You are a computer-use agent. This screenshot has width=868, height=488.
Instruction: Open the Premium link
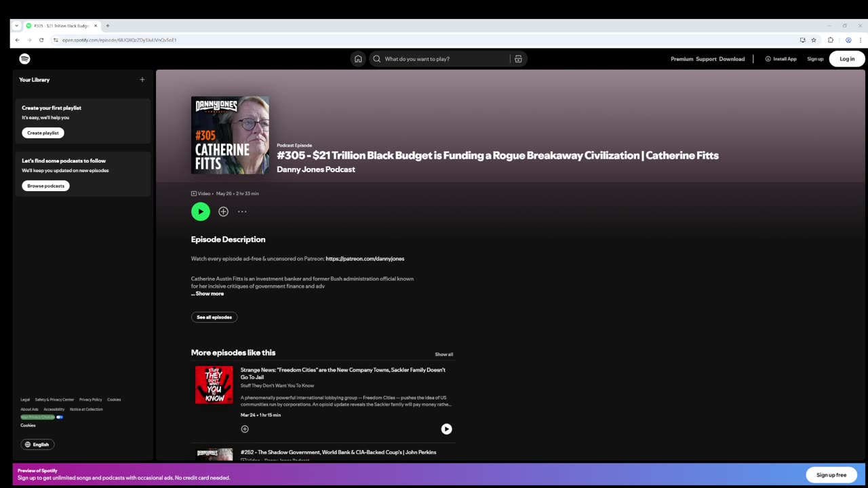point(682,59)
